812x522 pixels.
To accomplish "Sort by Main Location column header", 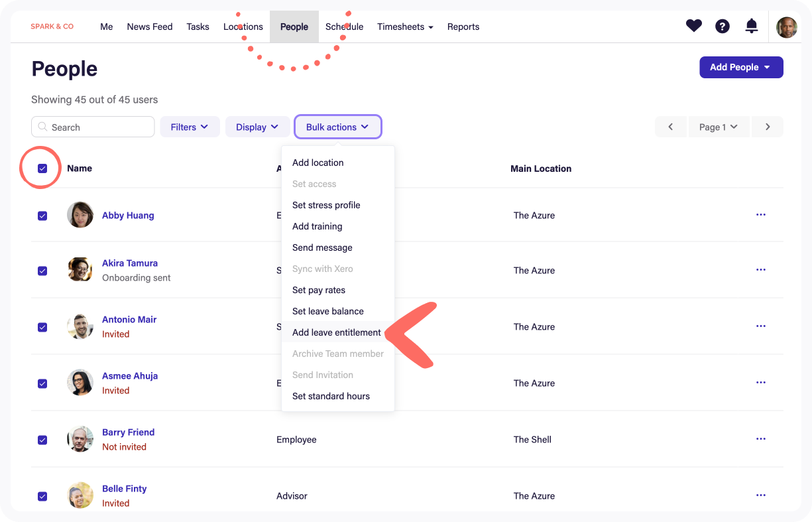I will pos(541,168).
